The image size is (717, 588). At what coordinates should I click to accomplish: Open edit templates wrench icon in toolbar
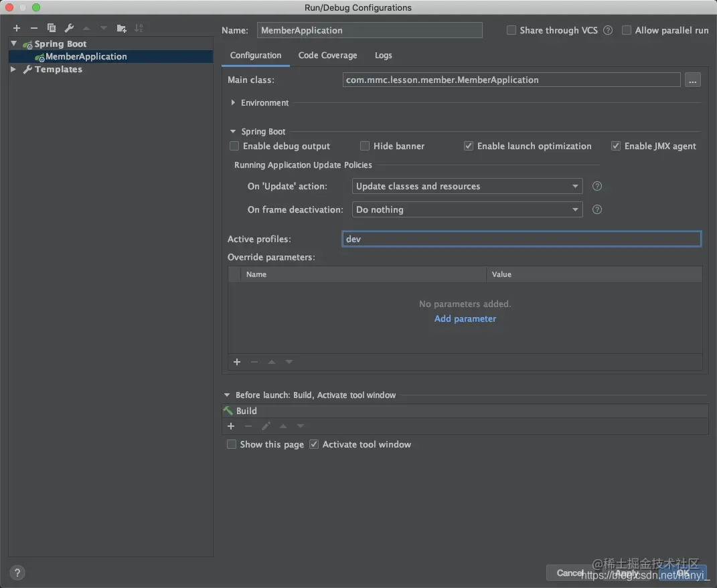[69, 28]
